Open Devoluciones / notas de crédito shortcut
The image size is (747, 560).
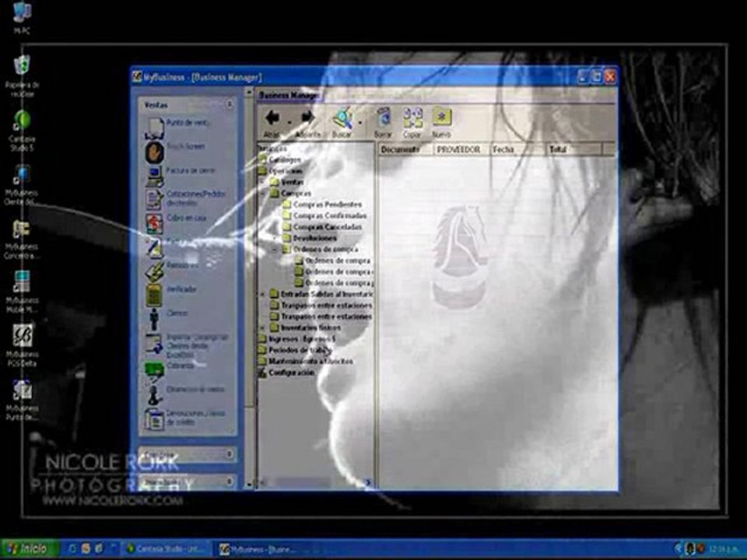tap(186, 418)
